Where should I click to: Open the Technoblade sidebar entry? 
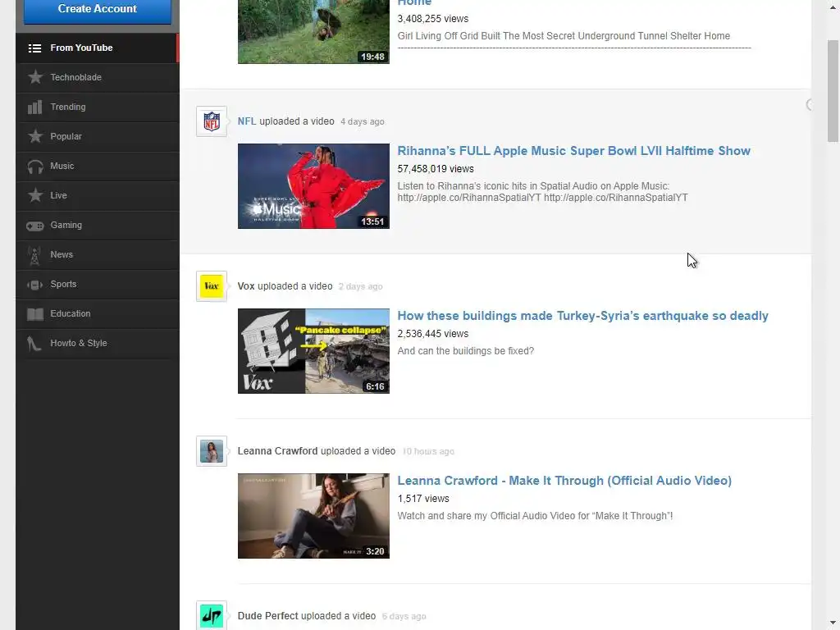(x=98, y=77)
